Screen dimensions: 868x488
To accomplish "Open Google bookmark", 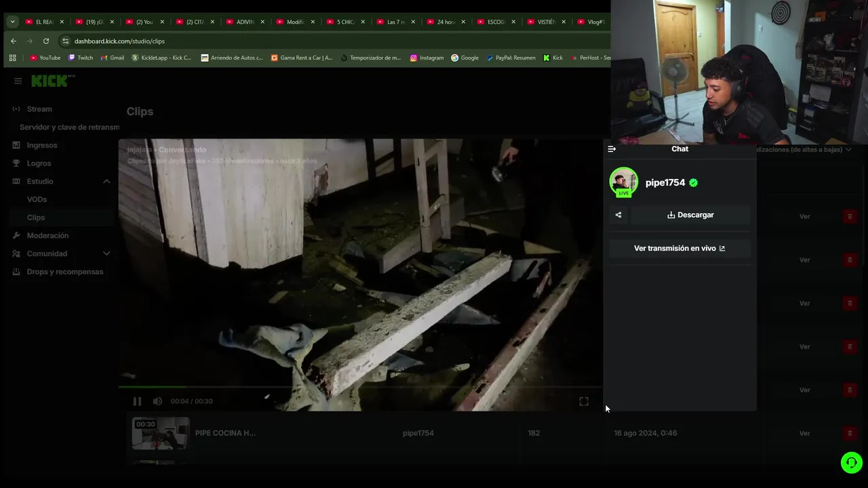I will [465, 58].
